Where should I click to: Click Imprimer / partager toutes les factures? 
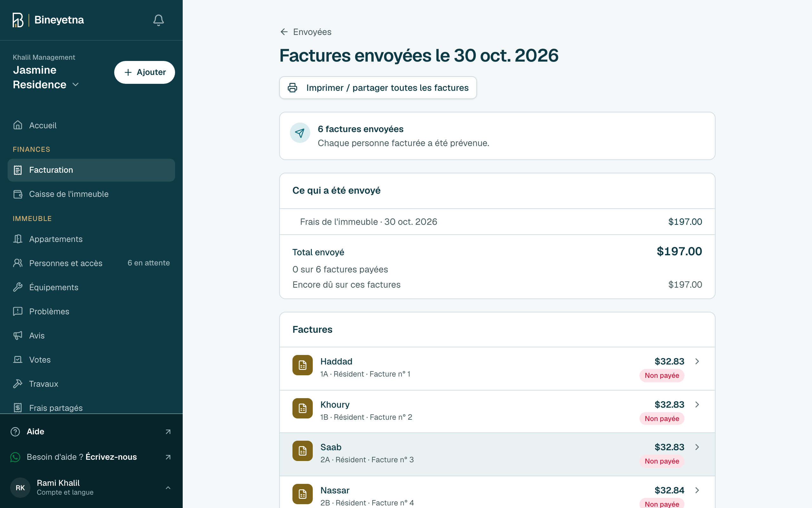[378, 88]
